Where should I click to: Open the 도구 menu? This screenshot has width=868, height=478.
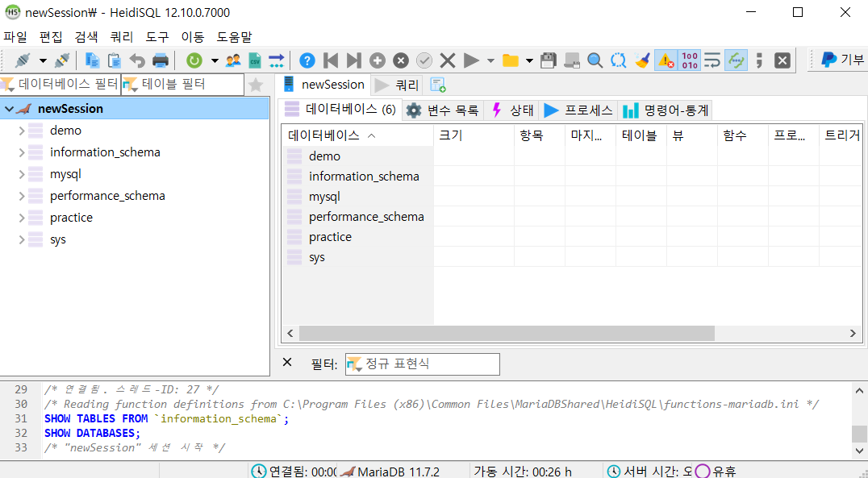point(157,37)
